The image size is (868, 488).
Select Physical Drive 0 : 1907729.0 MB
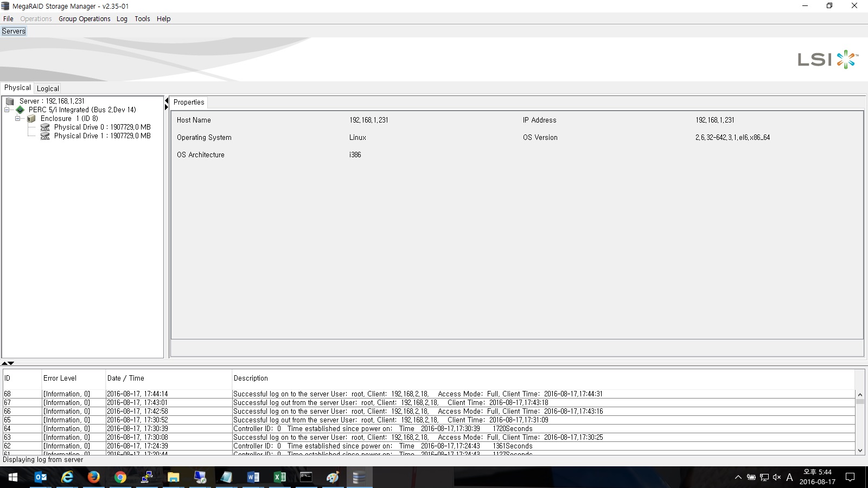click(103, 127)
